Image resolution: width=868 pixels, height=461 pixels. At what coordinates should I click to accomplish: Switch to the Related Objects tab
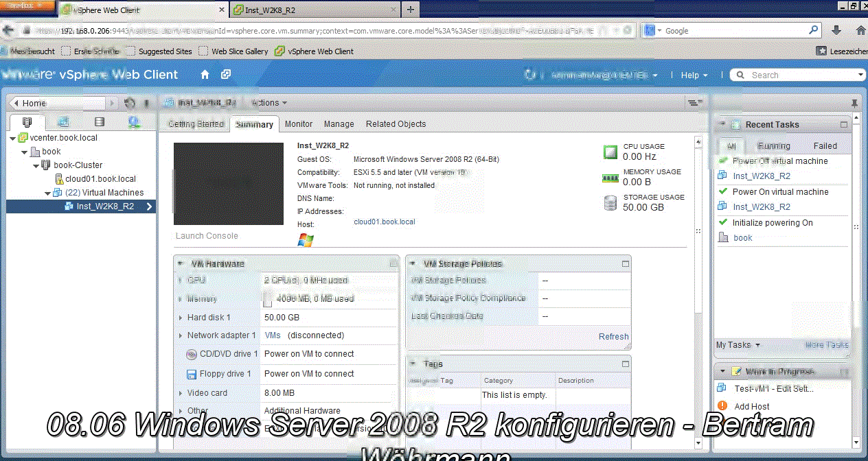(x=396, y=124)
